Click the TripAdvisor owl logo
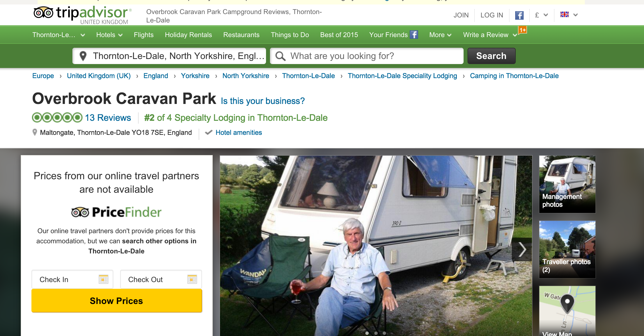644x336 pixels. click(x=43, y=13)
